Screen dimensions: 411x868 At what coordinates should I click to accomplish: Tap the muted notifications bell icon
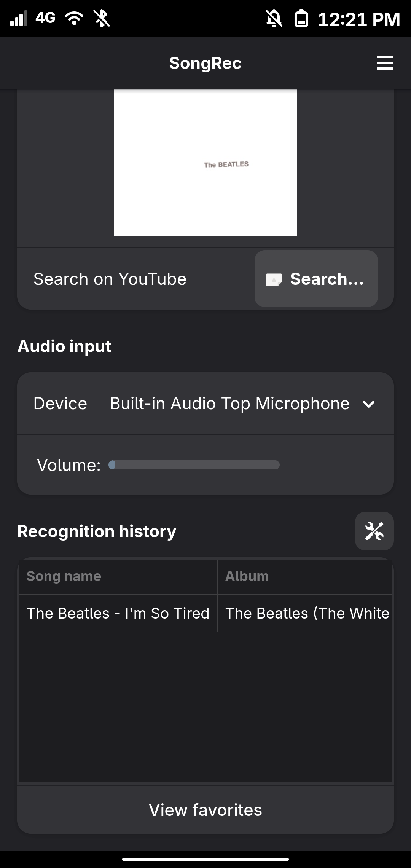tap(274, 19)
